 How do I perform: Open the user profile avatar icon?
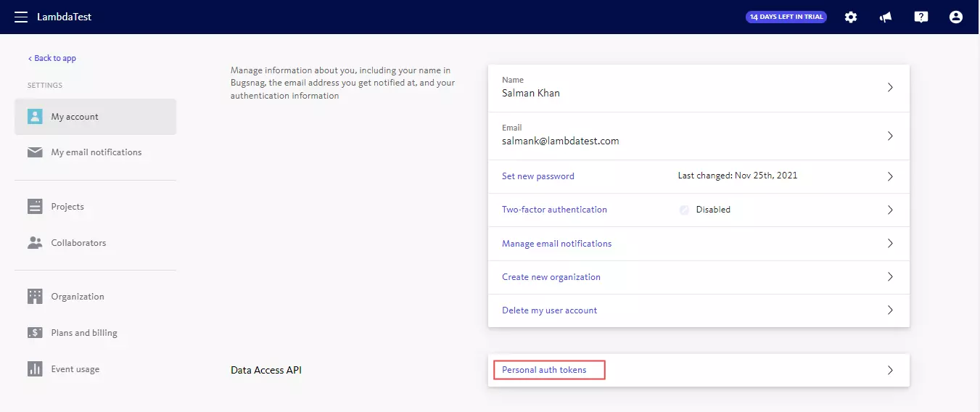pyautogui.click(x=956, y=17)
